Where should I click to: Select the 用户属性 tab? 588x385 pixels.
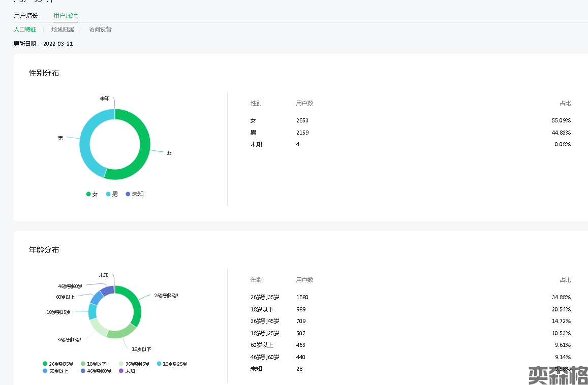66,16
